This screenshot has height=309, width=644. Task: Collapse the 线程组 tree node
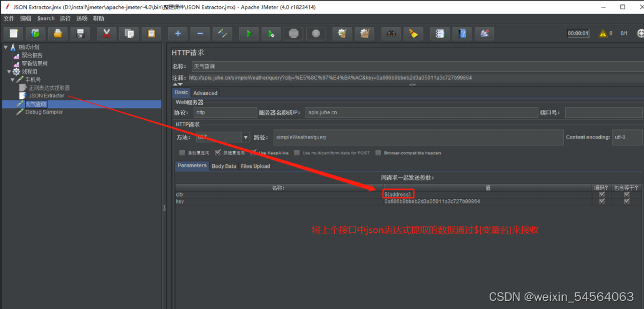(x=9, y=71)
